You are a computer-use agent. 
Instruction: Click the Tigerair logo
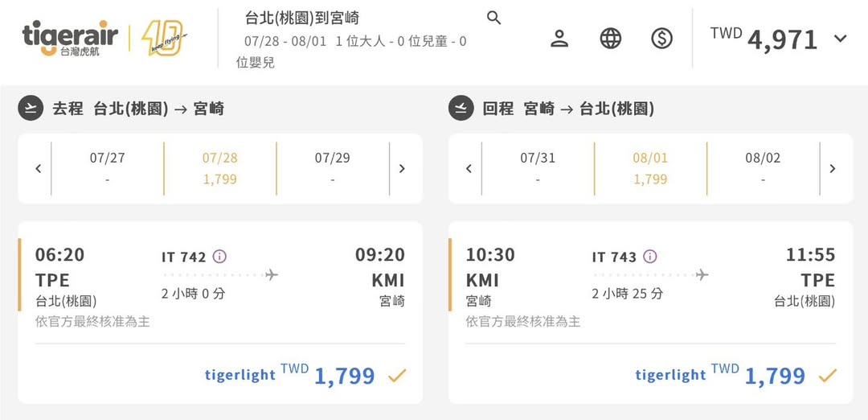[70, 38]
